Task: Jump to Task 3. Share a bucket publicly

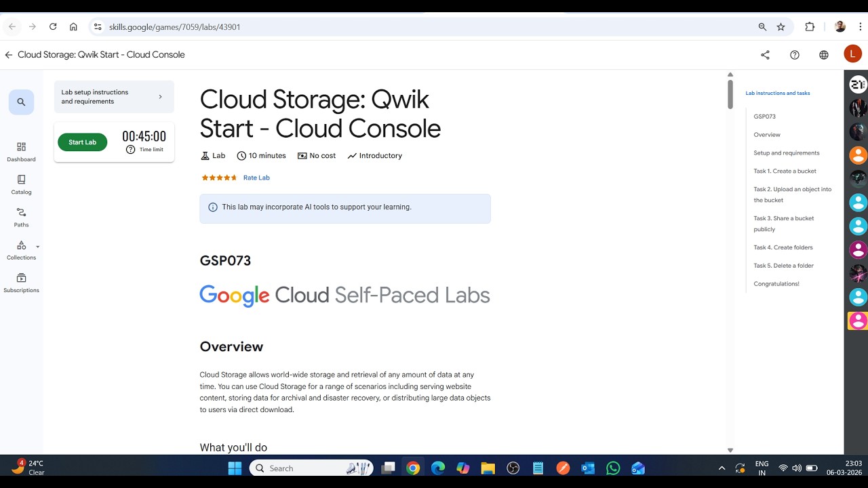Action: [x=783, y=224]
